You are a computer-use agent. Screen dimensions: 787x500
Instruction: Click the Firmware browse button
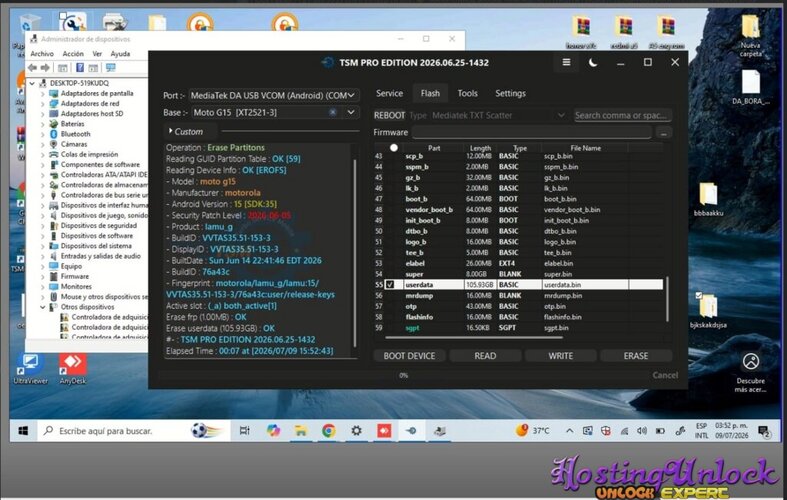pyautogui.click(x=664, y=133)
